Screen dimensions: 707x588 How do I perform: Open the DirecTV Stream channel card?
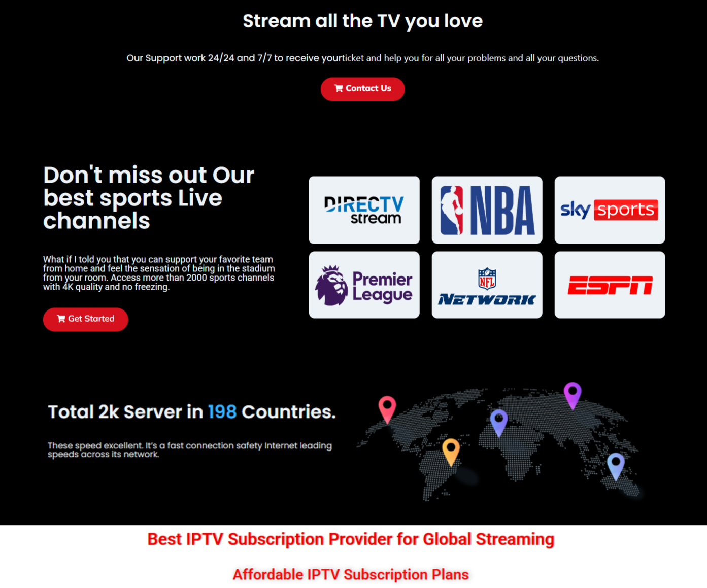pos(364,210)
